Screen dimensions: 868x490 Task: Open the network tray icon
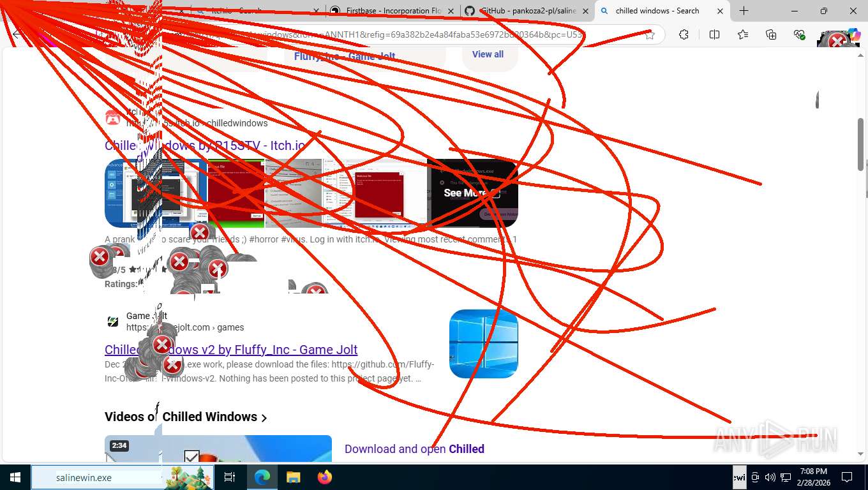[784, 477]
